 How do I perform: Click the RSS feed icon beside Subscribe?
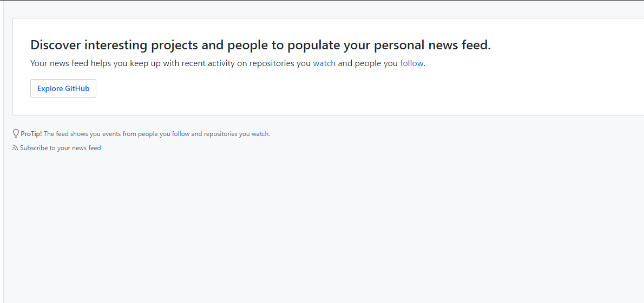(x=15, y=148)
